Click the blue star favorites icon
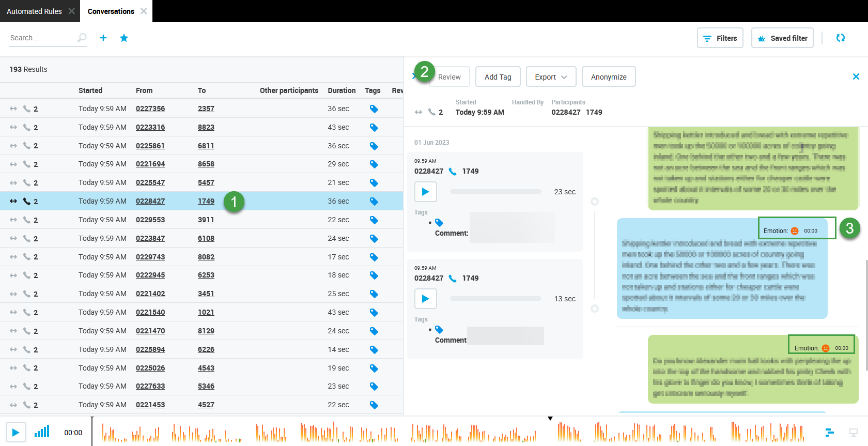 click(x=124, y=38)
